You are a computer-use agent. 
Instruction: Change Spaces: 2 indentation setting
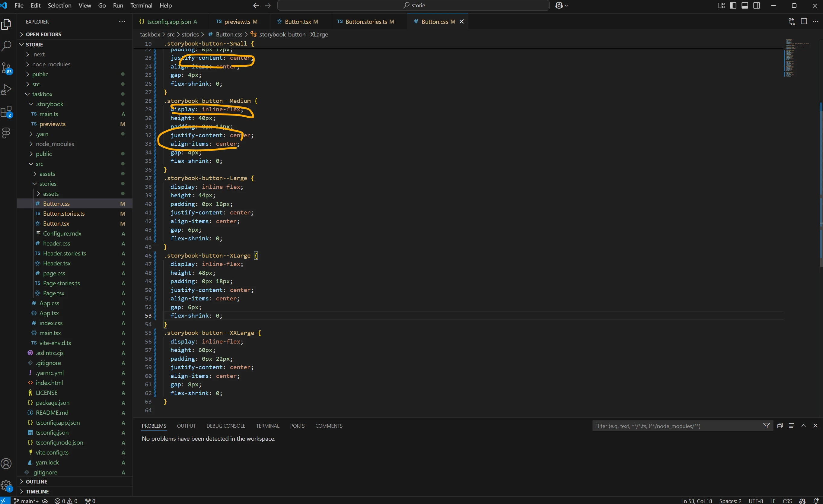tap(730, 501)
